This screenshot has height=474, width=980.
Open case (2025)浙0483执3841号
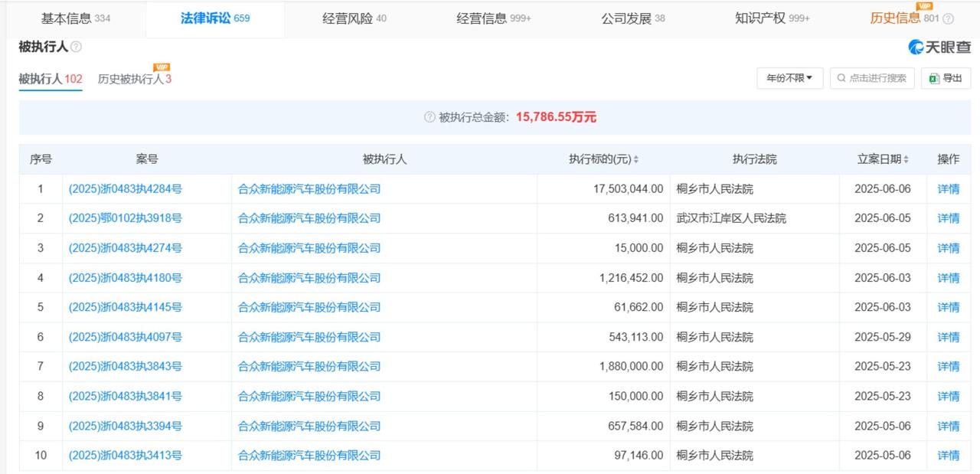tap(126, 396)
